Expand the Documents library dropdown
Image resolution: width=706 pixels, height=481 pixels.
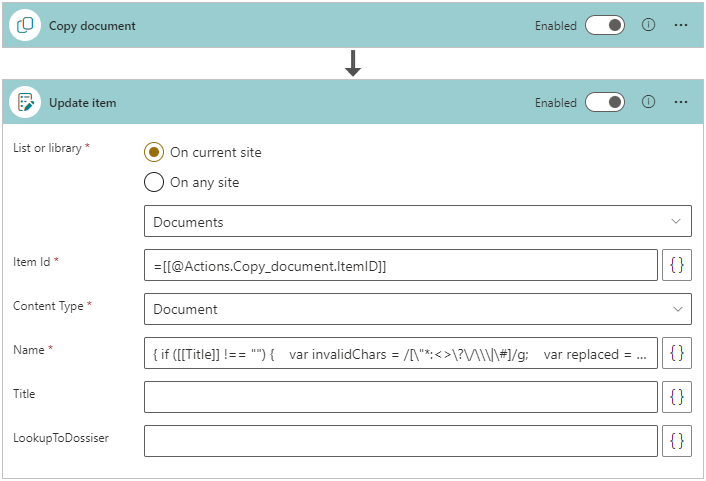[x=417, y=221]
